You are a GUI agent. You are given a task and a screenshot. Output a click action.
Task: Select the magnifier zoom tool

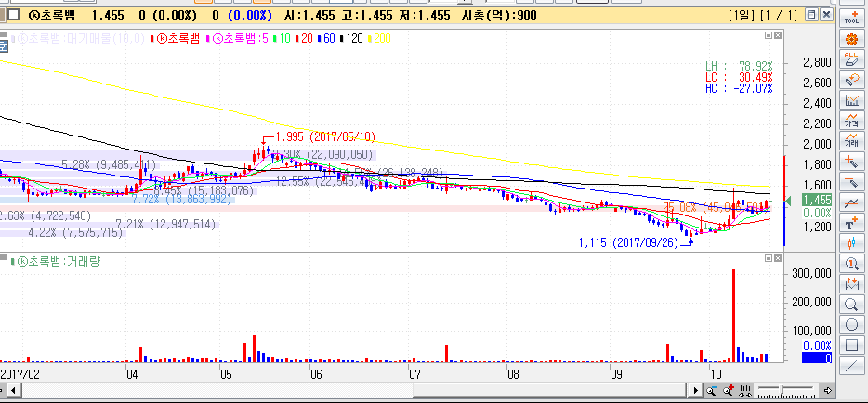tap(851, 304)
